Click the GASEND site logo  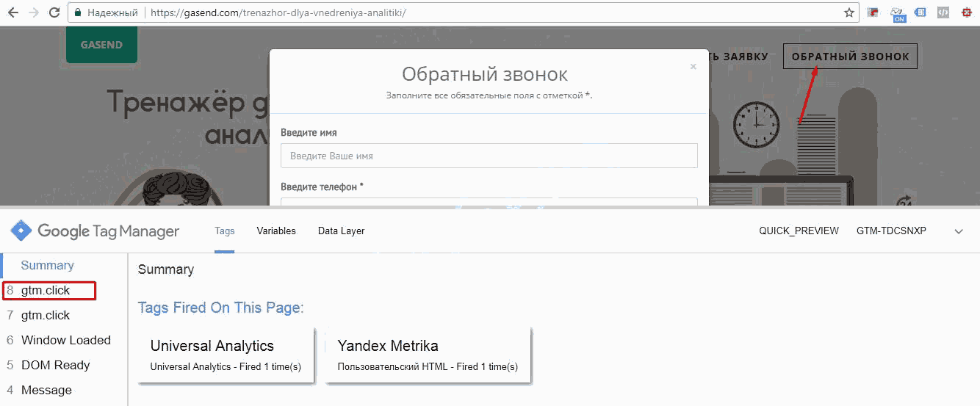point(101,45)
